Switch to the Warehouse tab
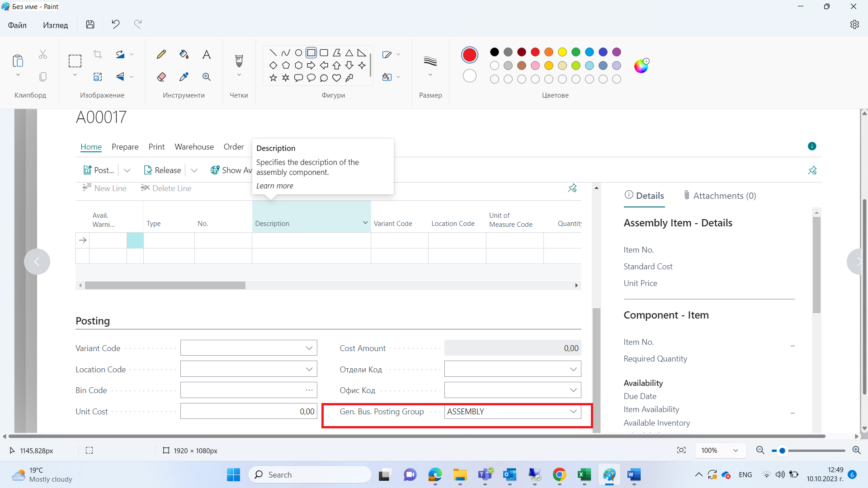Image resolution: width=868 pixels, height=488 pixels. coord(194,146)
